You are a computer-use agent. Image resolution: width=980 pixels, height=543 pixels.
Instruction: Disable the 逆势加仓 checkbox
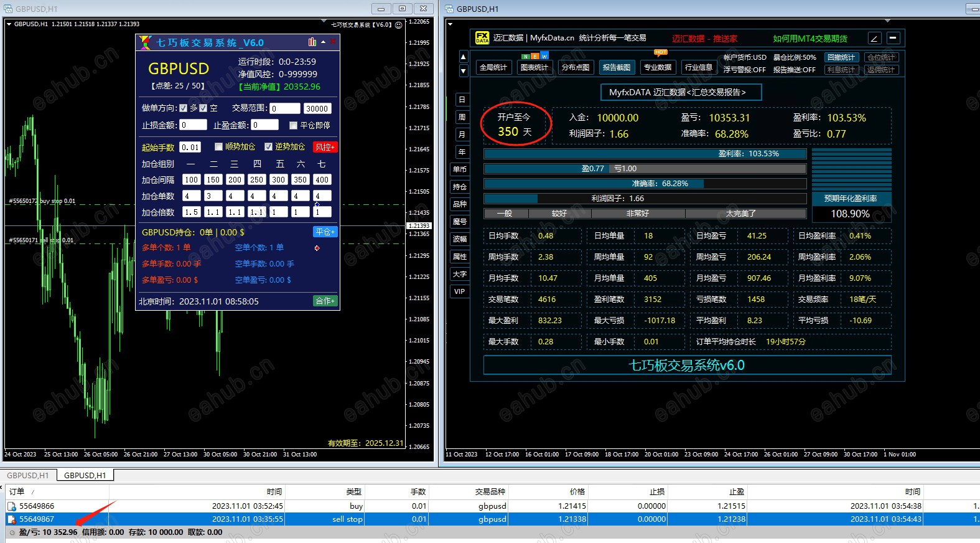[x=268, y=147]
